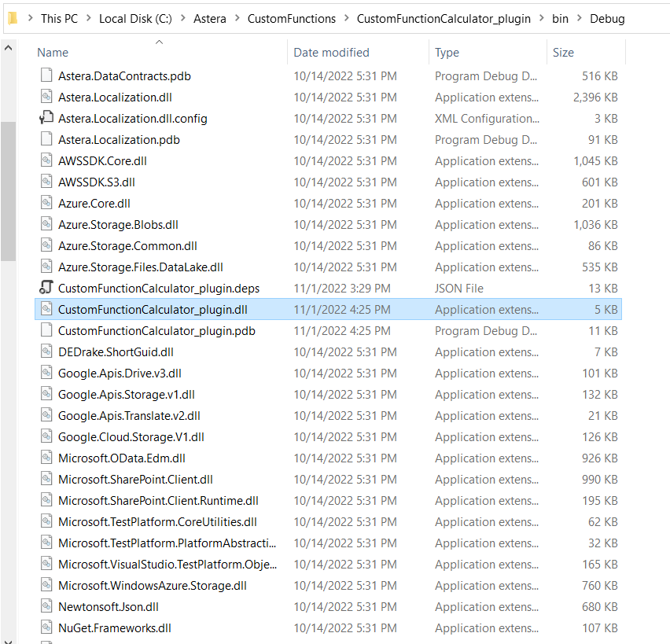This screenshot has width=670, height=644.
Task: Click the Type column header
Action: click(447, 53)
